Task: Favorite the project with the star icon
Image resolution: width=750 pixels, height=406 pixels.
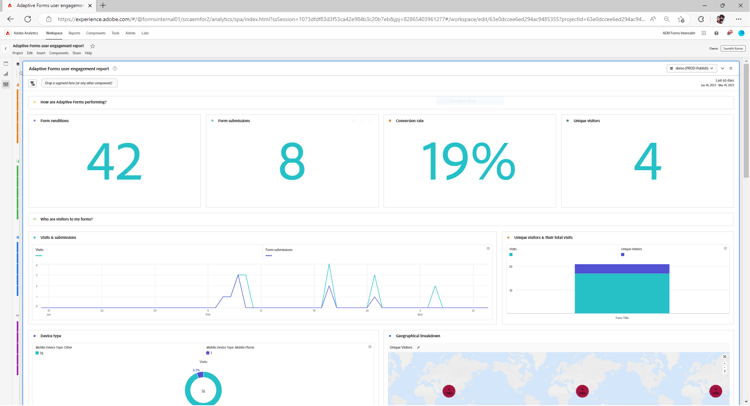Action: pos(93,46)
